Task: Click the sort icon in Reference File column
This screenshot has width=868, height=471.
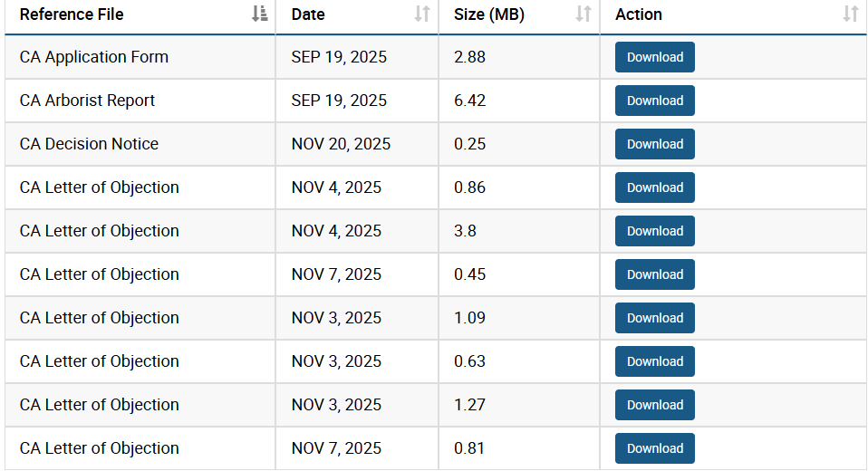Action: 260,14
